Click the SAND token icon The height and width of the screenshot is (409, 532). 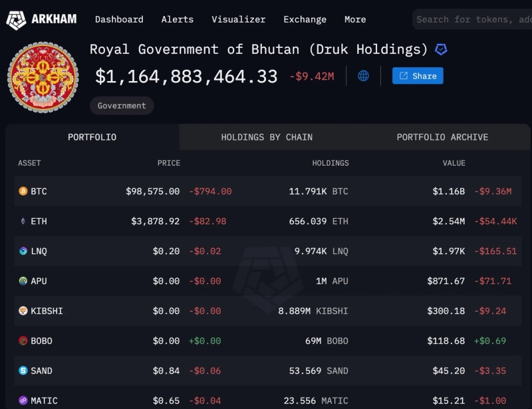pos(23,371)
